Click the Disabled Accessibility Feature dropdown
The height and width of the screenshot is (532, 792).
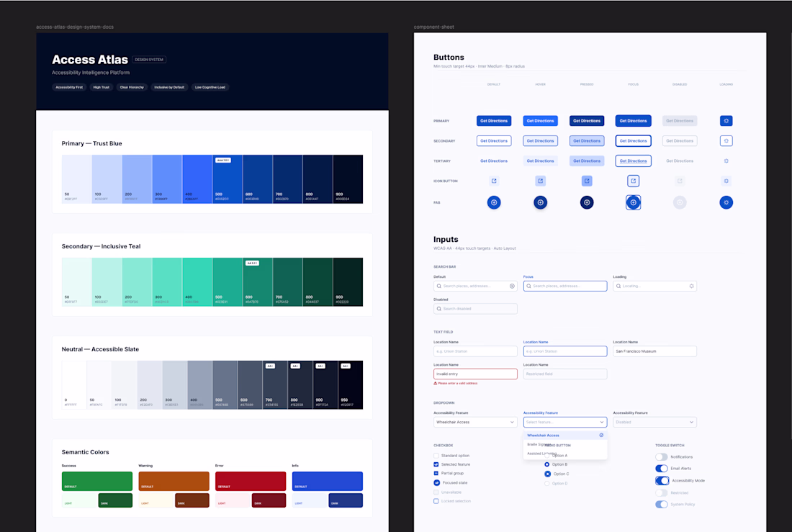coord(654,422)
